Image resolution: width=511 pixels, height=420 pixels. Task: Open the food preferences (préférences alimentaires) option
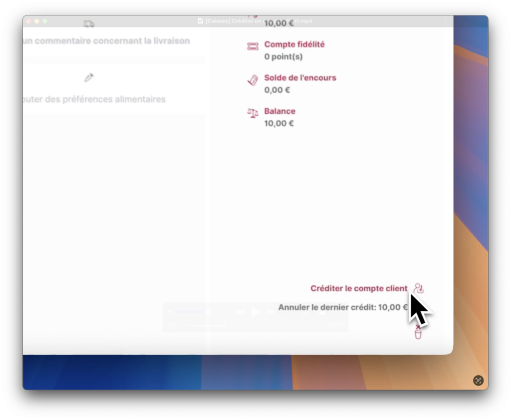[95, 99]
